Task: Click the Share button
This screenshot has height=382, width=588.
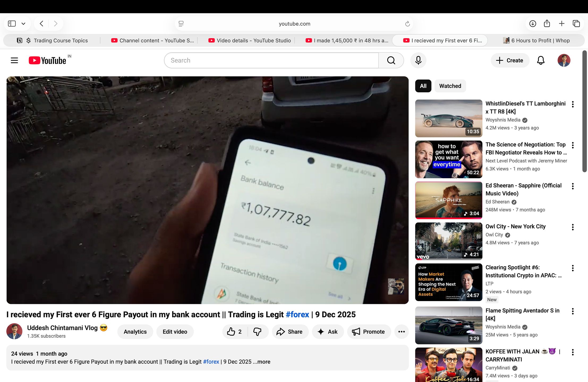Action: [290, 332]
